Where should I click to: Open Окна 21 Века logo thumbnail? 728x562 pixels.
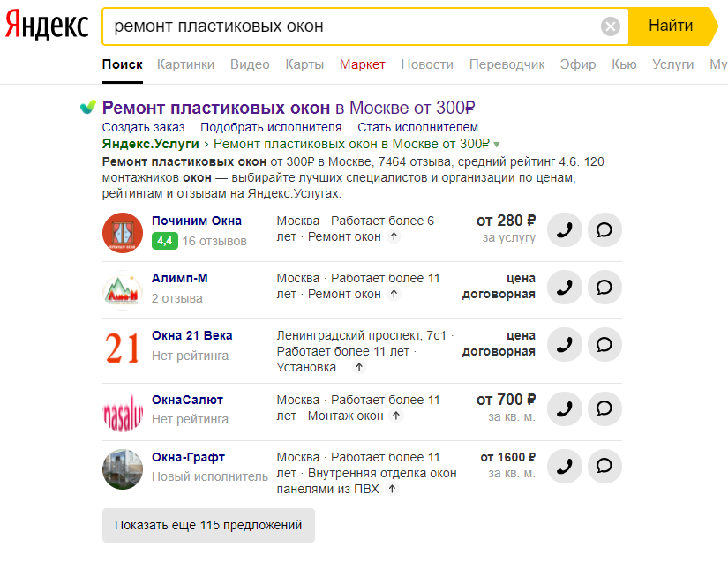[x=122, y=347]
